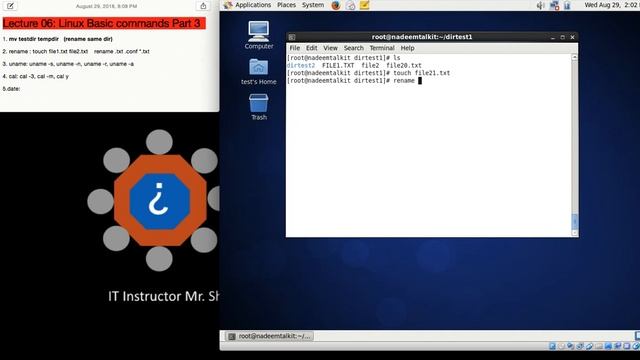Open the mail launcher in top panel
The width and height of the screenshot is (640, 360).
pyautogui.click(x=350, y=5)
